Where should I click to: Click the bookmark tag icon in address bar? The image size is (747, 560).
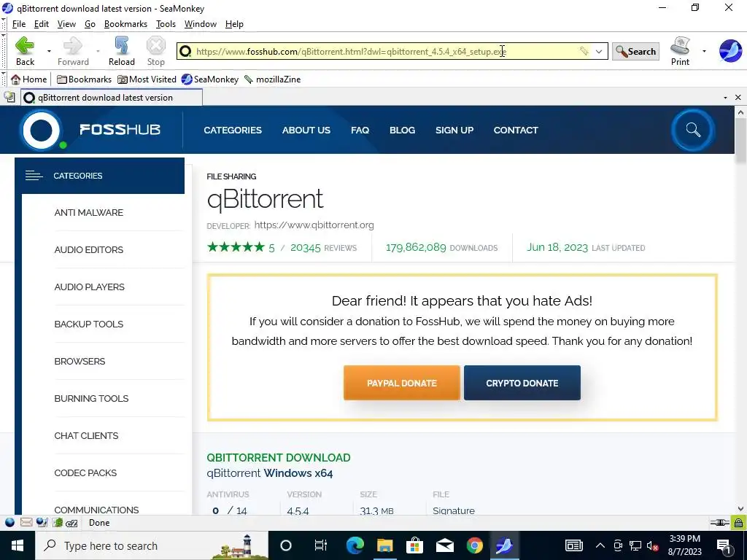(x=584, y=51)
